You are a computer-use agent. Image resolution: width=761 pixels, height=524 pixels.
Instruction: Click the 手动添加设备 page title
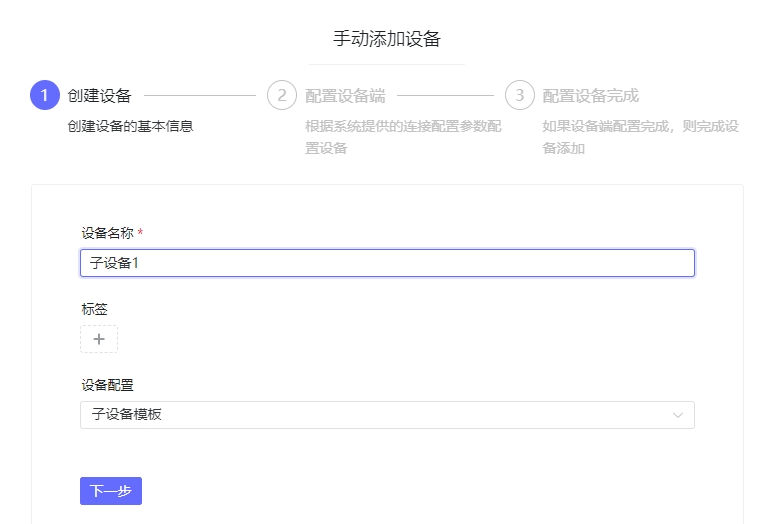tap(387, 39)
